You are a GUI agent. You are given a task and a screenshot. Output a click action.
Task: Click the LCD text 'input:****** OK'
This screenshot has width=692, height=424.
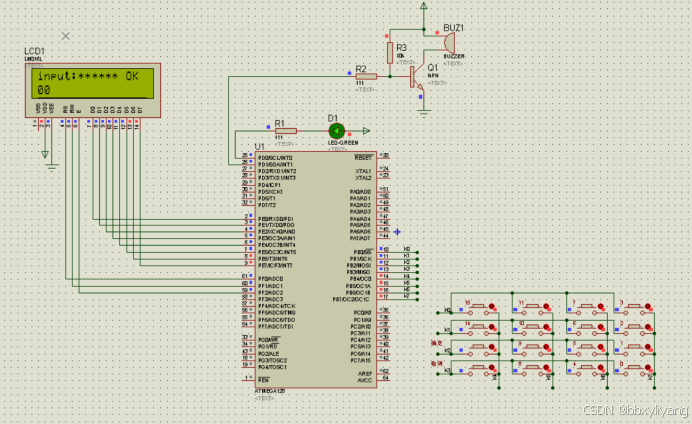[x=88, y=76]
